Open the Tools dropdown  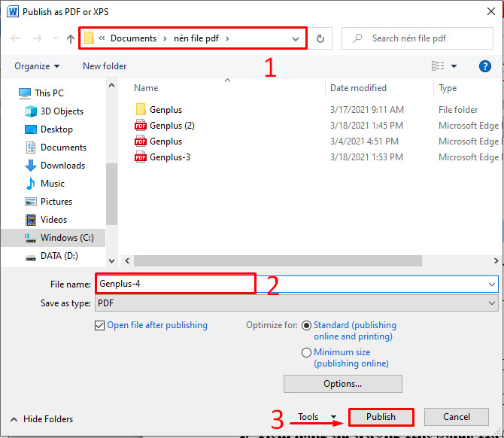(x=317, y=417)
